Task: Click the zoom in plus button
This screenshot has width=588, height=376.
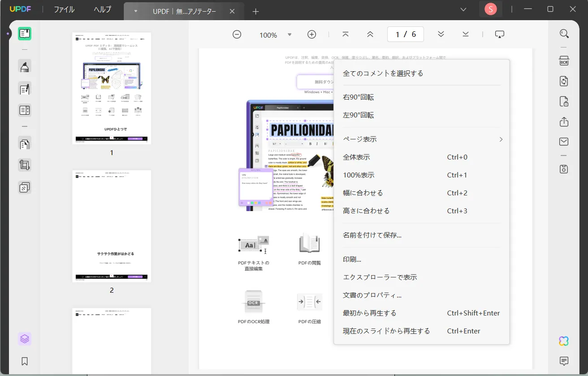Action: 312,35
